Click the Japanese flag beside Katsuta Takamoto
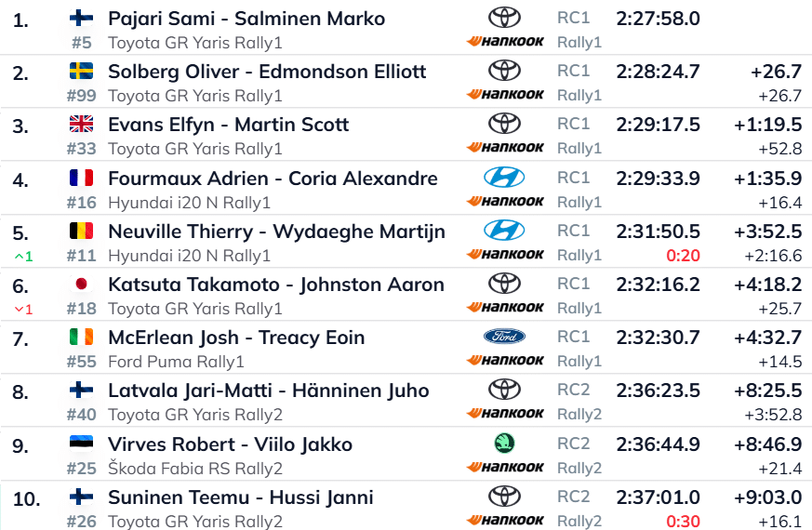 (x=81, y=284)
